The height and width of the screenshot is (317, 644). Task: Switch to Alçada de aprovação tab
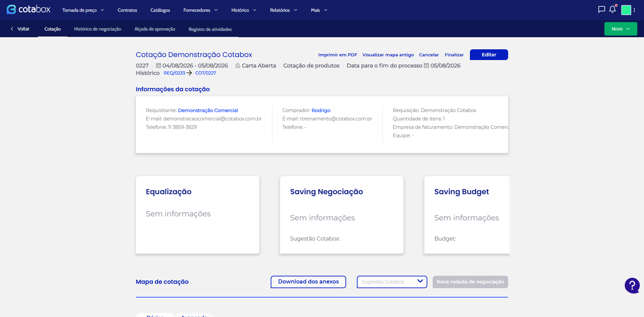155,29
